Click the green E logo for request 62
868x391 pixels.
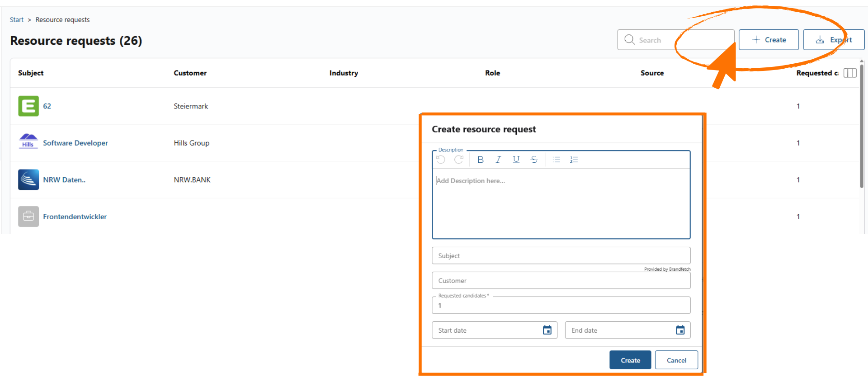pos(28,106)
